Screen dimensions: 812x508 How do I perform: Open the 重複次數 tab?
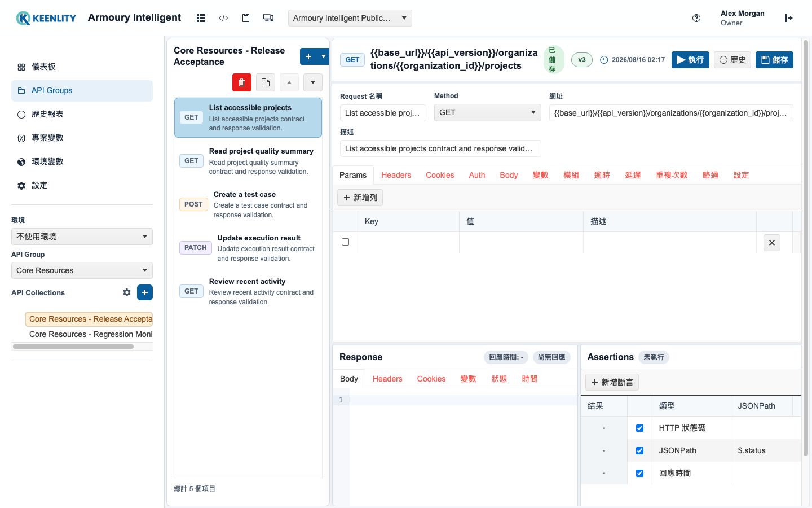[672, 175]
